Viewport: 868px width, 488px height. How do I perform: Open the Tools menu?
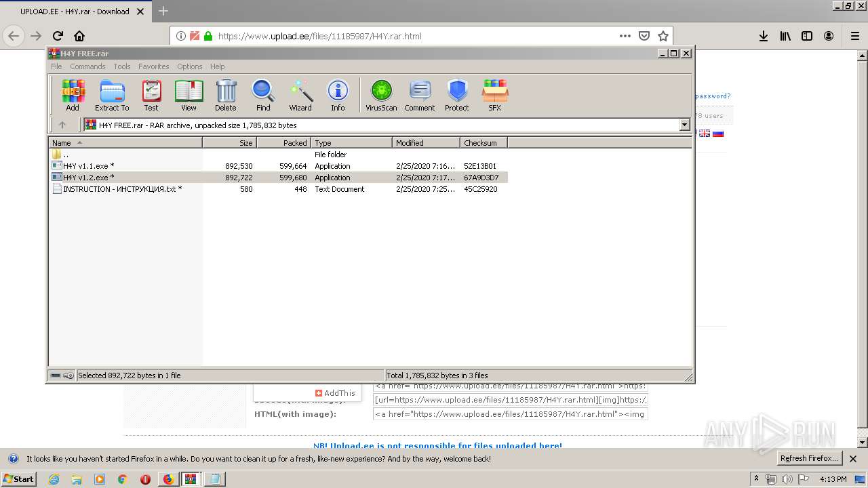122,66
